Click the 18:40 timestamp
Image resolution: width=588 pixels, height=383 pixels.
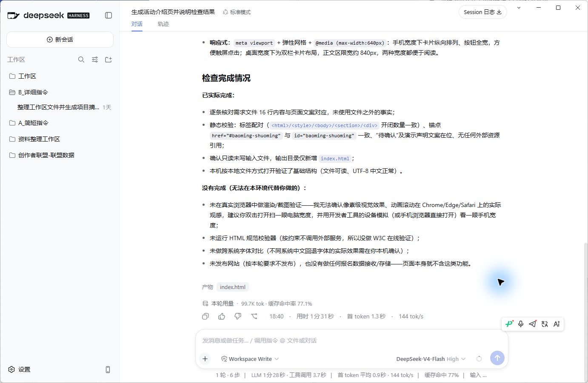tap(277, 316)
